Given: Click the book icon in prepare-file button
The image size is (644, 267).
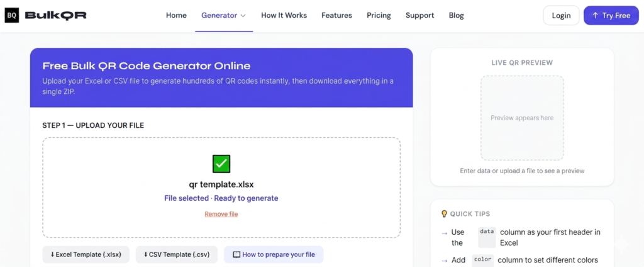Looking at the screenshot, I should [236, 254].
